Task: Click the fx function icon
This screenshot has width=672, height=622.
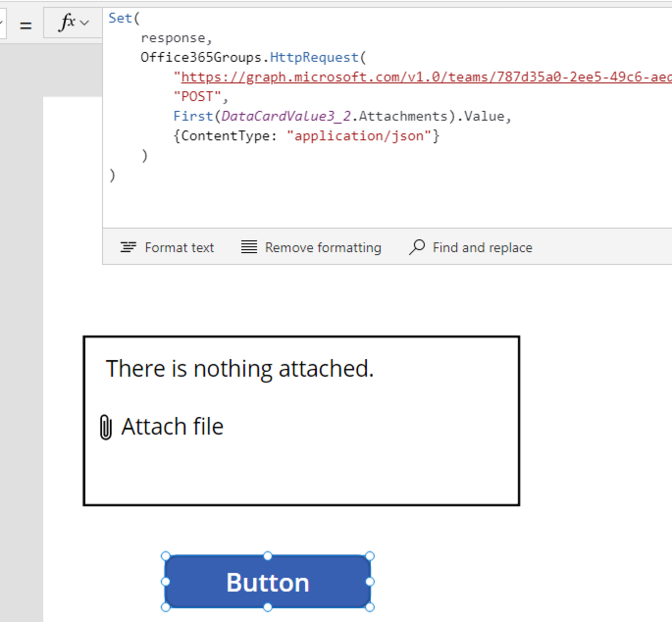Action: 67,23
